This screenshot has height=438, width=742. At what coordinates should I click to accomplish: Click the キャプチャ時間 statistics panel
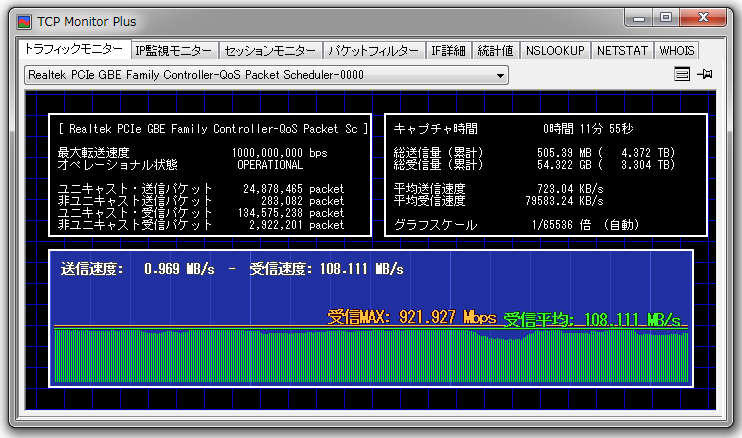tap(546, 175)
